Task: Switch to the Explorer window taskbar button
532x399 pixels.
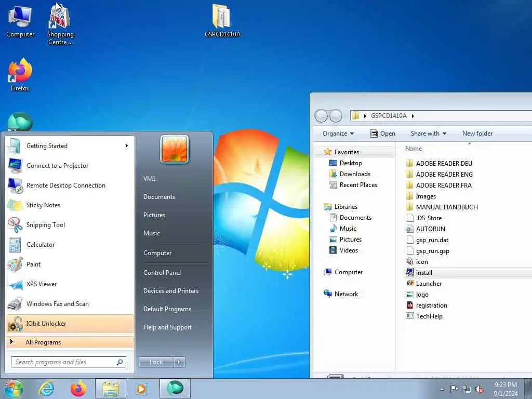Action: (111, 389)
